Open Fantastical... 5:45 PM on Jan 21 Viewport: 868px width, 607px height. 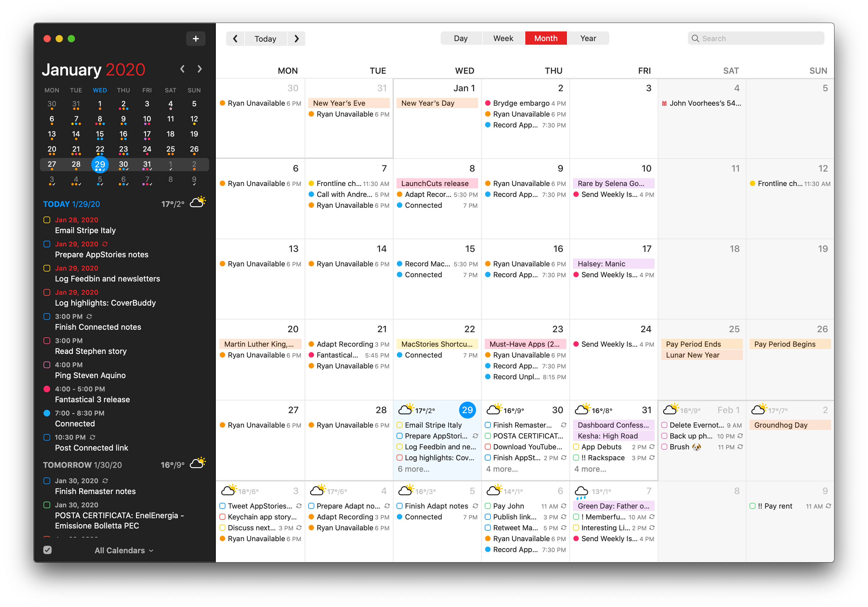tap(349, 355)
